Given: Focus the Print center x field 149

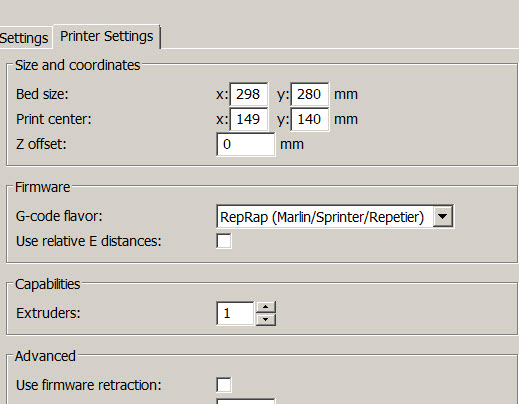Looking at the screenshot, I should (249, 119).
